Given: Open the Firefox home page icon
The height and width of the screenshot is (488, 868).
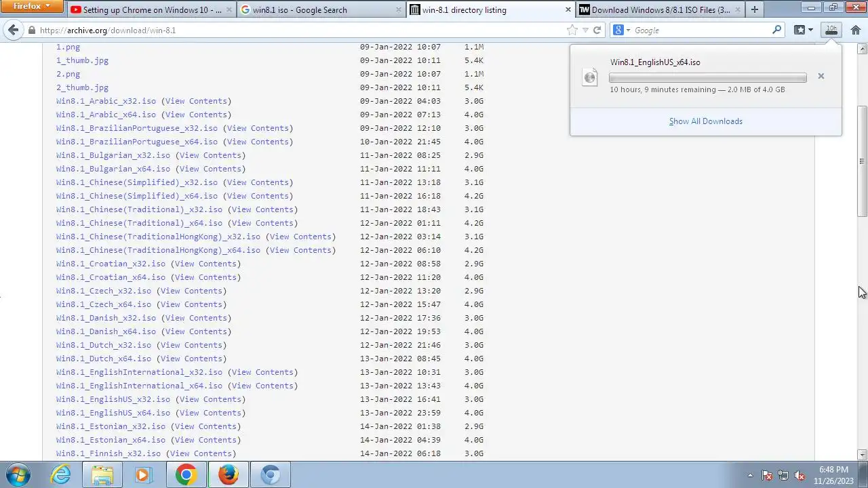Looking at the screenshot, I should (x=856, y=30).
